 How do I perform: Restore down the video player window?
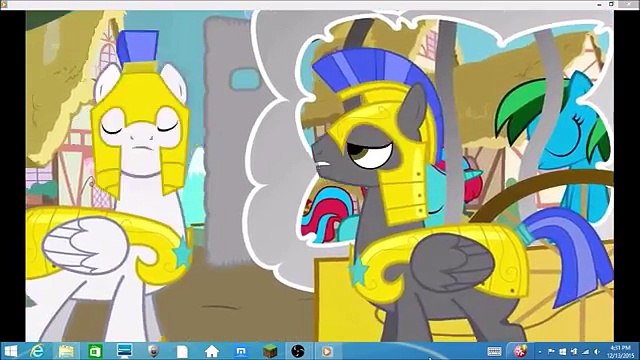tap(611, 4)
